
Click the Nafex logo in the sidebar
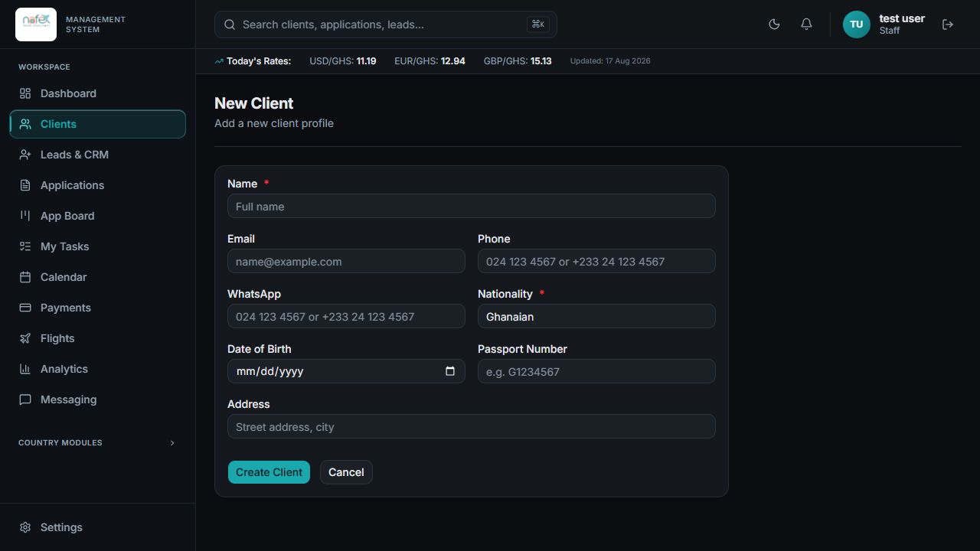(x=36, y=24)
